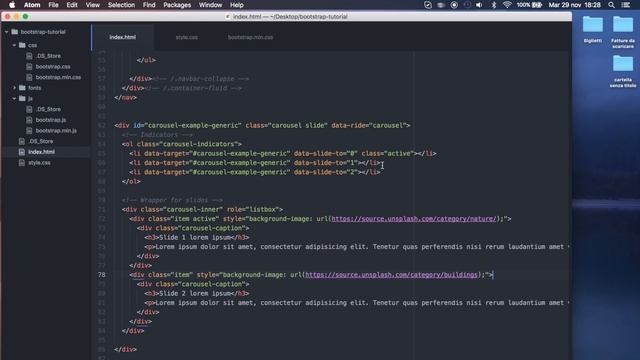Screen dimensions: 640x360
Task: Switch to the style.css tab
Action: pos(187,37)
